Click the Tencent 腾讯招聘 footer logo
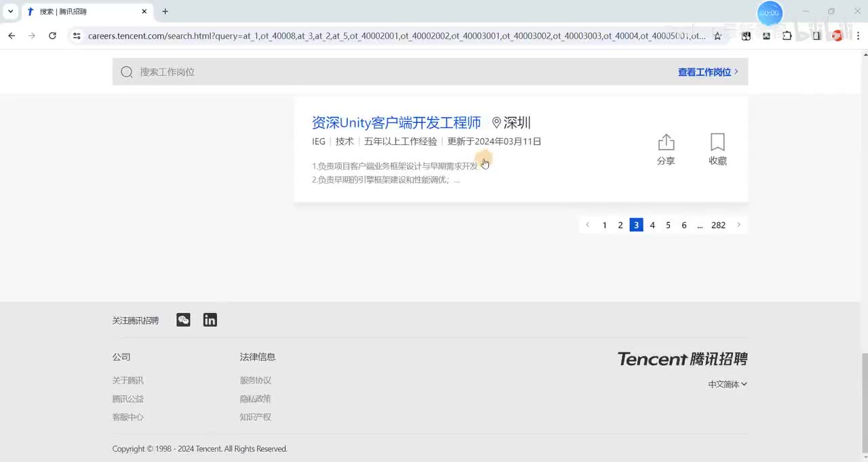868x462 pixels. (682, 359)
